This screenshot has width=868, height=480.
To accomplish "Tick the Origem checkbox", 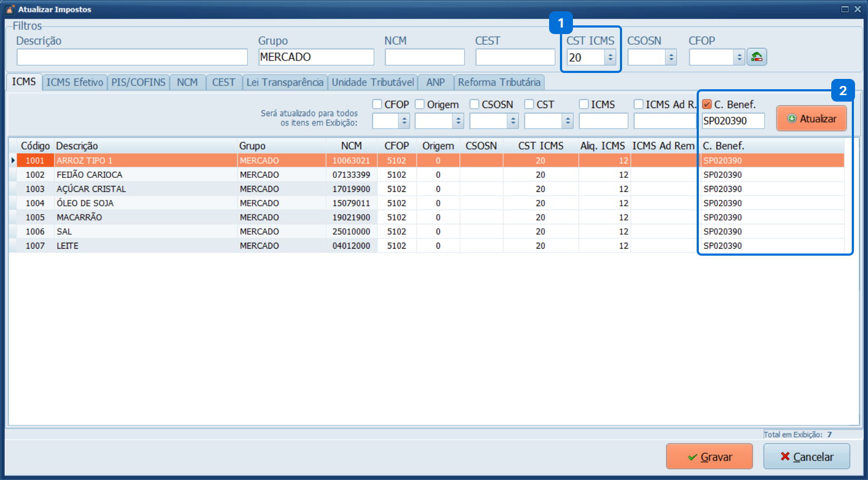I will 420,104.
